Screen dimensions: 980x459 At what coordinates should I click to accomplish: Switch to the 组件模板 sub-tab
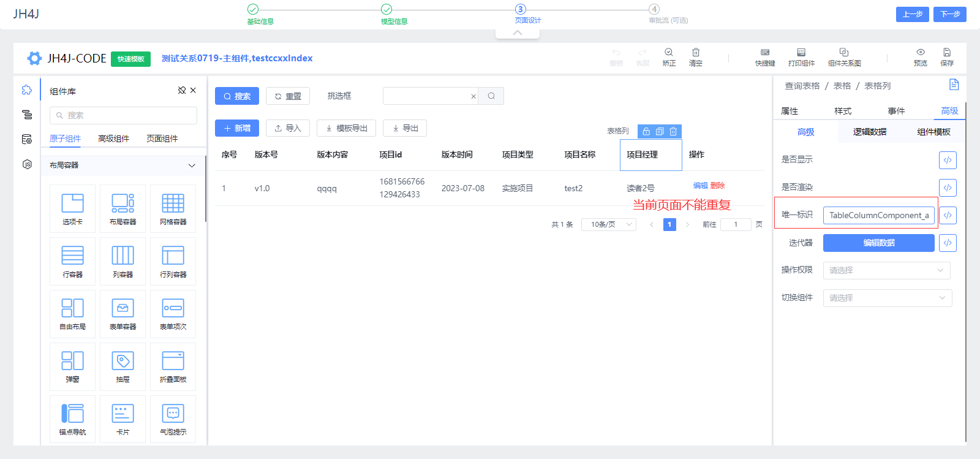pyautogui.click(x=933, y=132)
